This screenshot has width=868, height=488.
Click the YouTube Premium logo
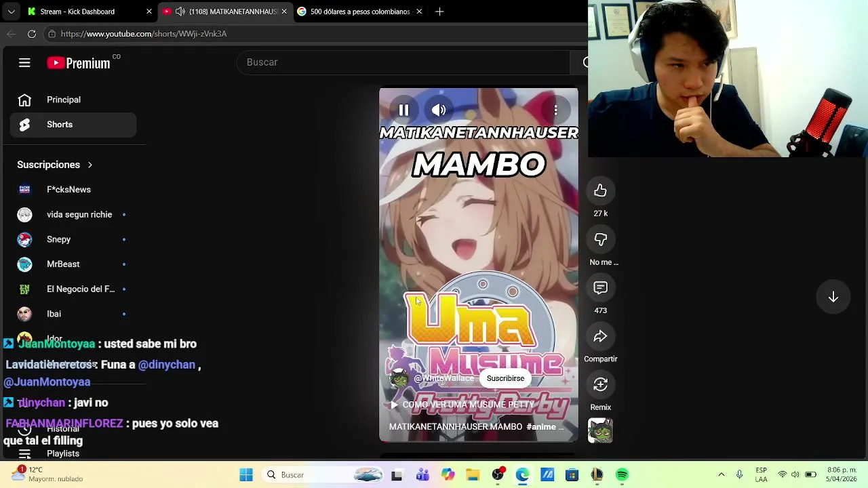[x=79, y=63]
